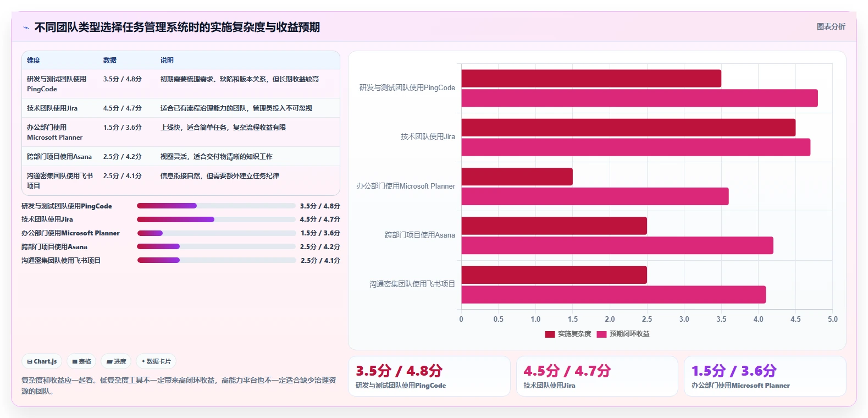The height and width of the screenshot is (418, 868).
Task: Click progress row value 2.5分 / 4.1分
Action: pyautogui.click(x=320, y=260)
